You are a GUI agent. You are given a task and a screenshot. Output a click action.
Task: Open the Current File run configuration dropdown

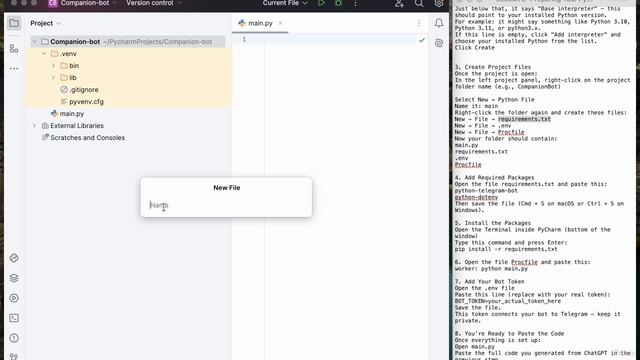(x=285, y=3)
